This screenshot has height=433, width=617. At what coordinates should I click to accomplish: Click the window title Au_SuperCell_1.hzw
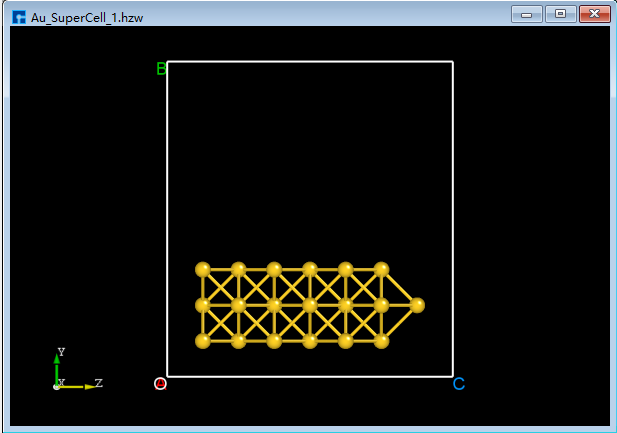pyautogui.click(x=87, y=18)
